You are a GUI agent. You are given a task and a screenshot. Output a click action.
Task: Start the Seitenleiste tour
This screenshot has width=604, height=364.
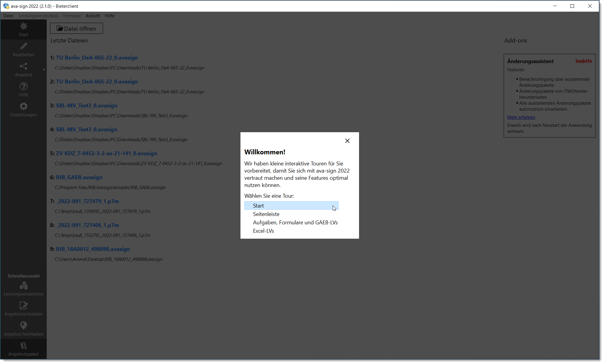click(x=266, y=214)
